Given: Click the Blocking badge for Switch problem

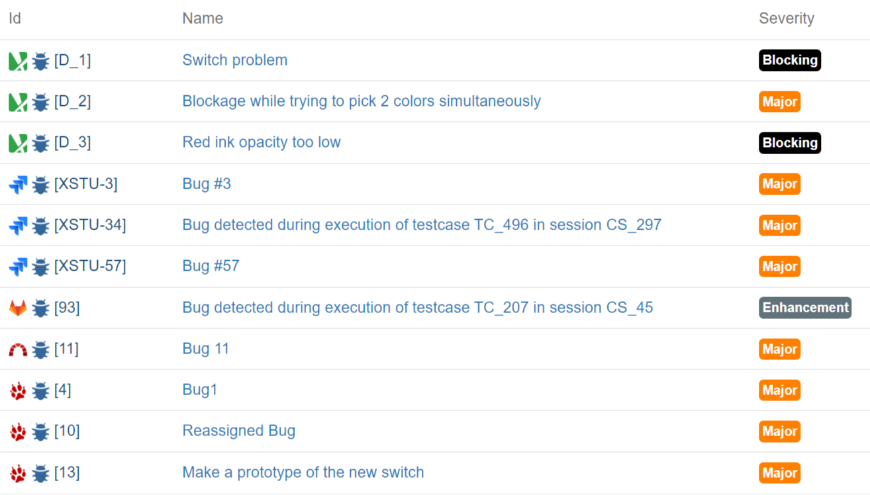Looking at the screenshot, I should 789,60.
